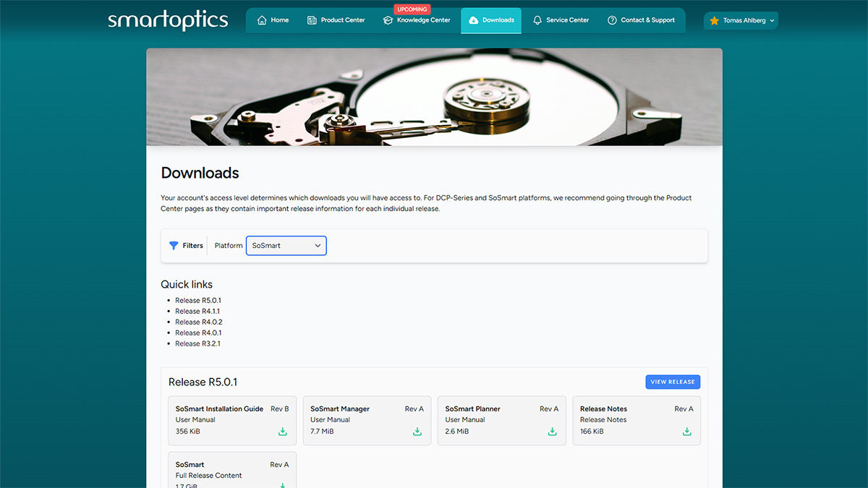Download the SoSmart Installation Guide file

[283, 432]
